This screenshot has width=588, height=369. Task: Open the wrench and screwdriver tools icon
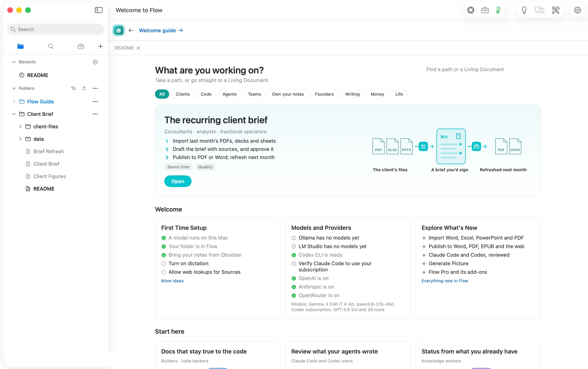coord(556,10)
